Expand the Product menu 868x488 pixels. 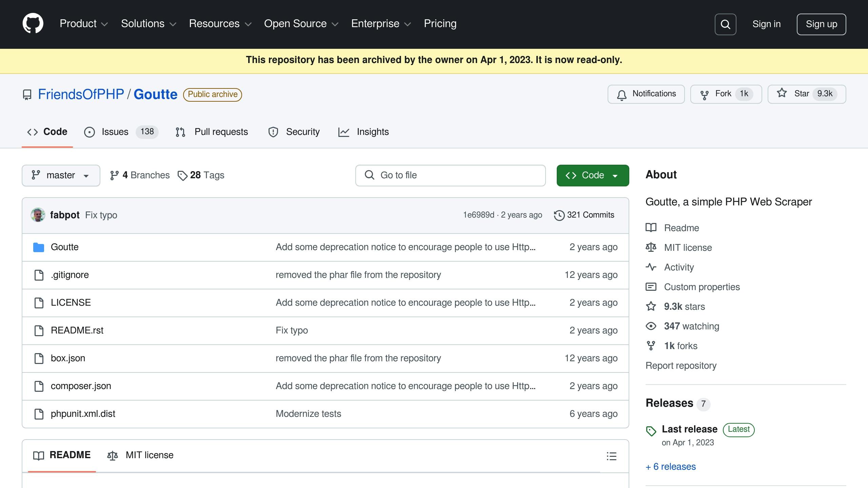(x=84, y=24)
